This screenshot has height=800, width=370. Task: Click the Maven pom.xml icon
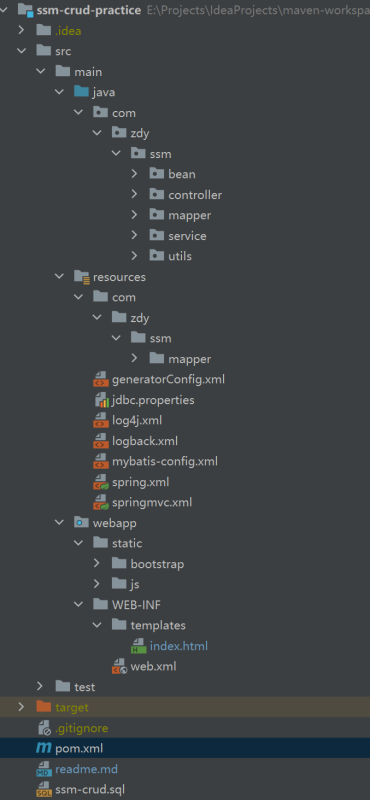point(43,748)
